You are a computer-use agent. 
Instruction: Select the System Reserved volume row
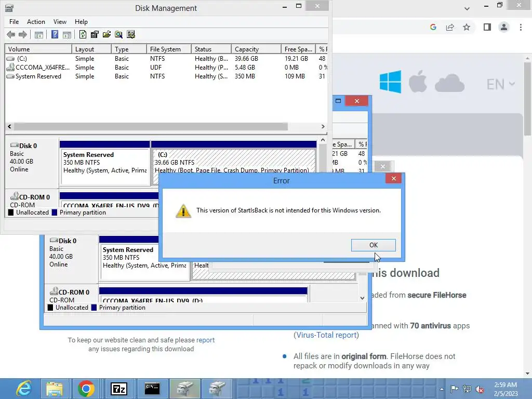point(166,76)
